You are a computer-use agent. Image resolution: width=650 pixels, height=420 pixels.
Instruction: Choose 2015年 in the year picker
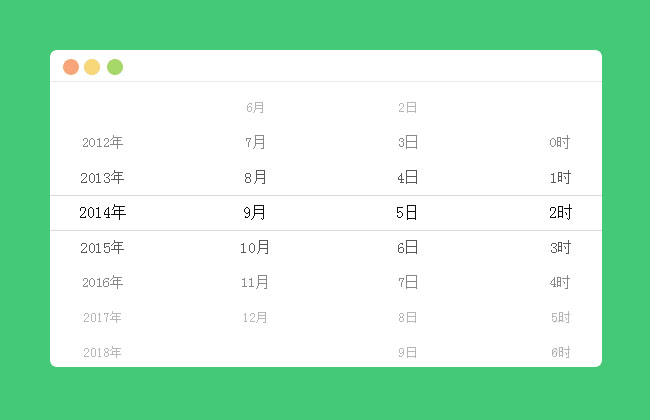click(102, 248)
